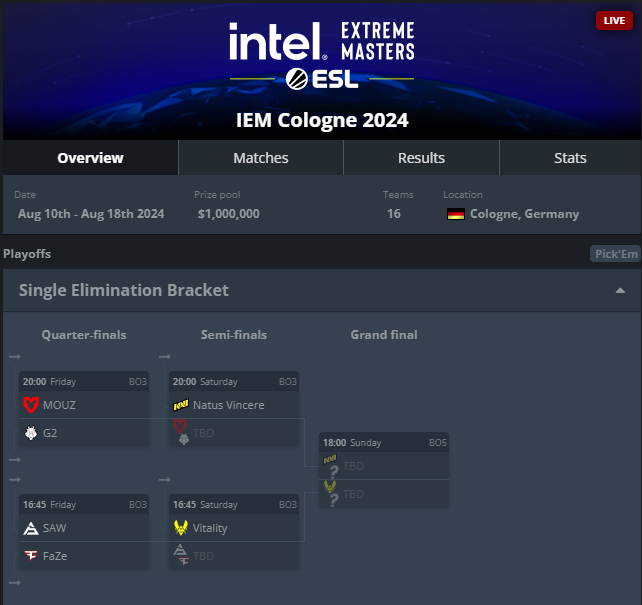The image size is (642, 605).
Task: Click the Grand final column heading
Action: tap(384, 335)
